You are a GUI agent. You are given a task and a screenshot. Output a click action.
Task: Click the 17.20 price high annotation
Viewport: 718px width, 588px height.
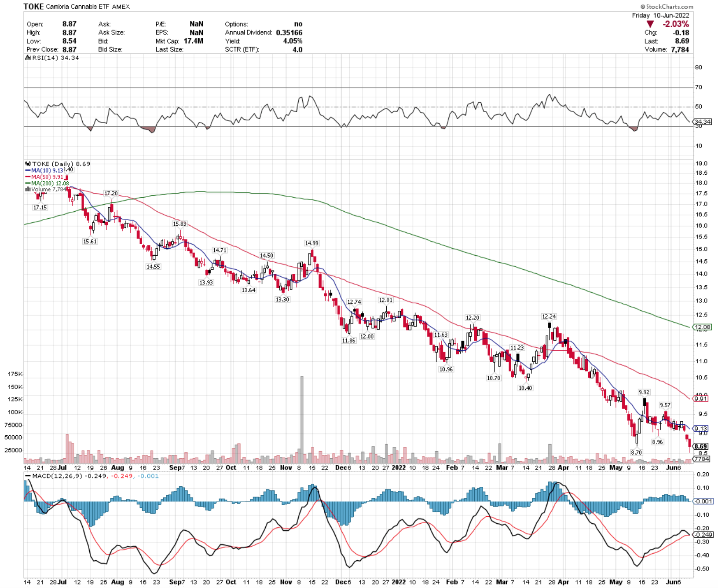pyautogui.click(x=111, y=193)
